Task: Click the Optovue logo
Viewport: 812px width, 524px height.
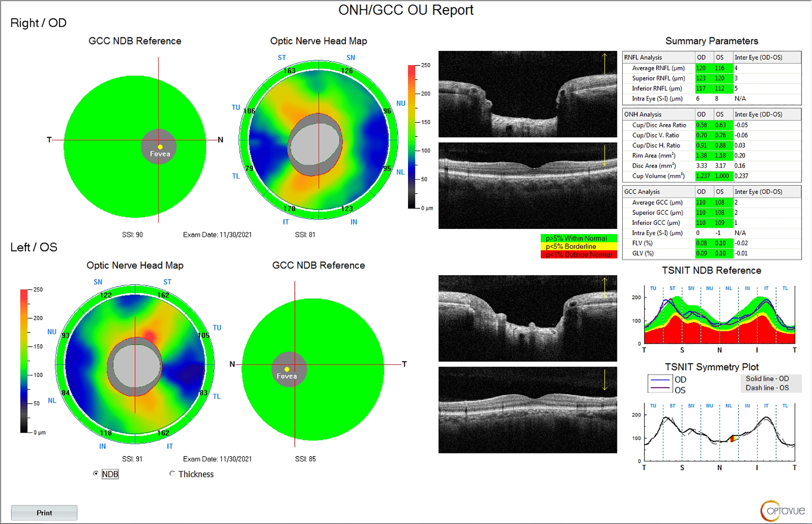Action: point(782,510)
